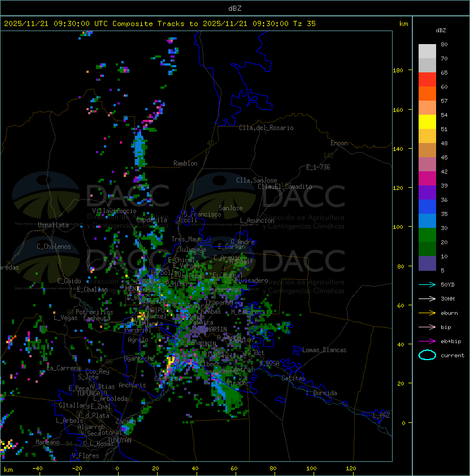Pick the red swatch on the dBZ scale
This screenshot has height=476, width=470.
[427, 80]
